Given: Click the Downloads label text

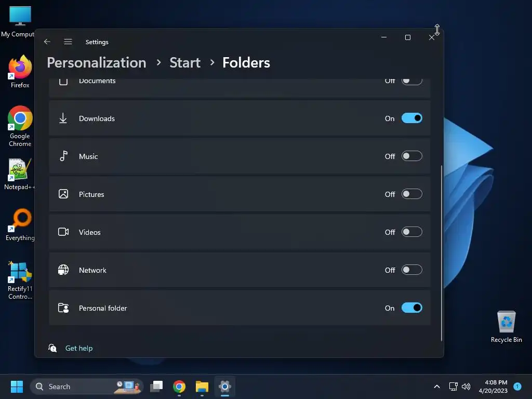Looking at the screenshot, I should coord(97,118).
